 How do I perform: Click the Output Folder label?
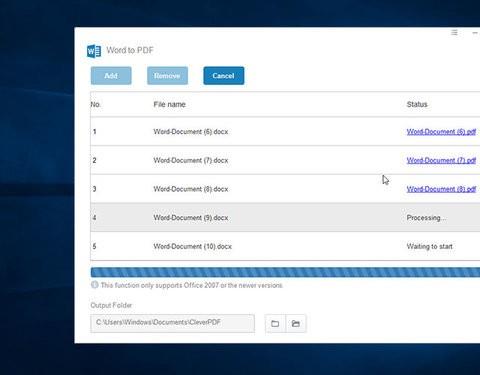pyautogui.click(x=111, y=305)
